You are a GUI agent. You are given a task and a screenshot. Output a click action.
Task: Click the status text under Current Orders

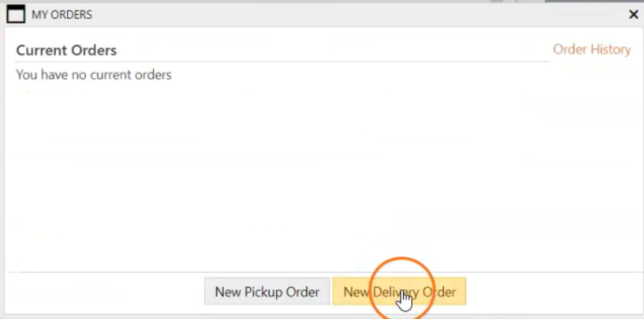tap(94, 75)
